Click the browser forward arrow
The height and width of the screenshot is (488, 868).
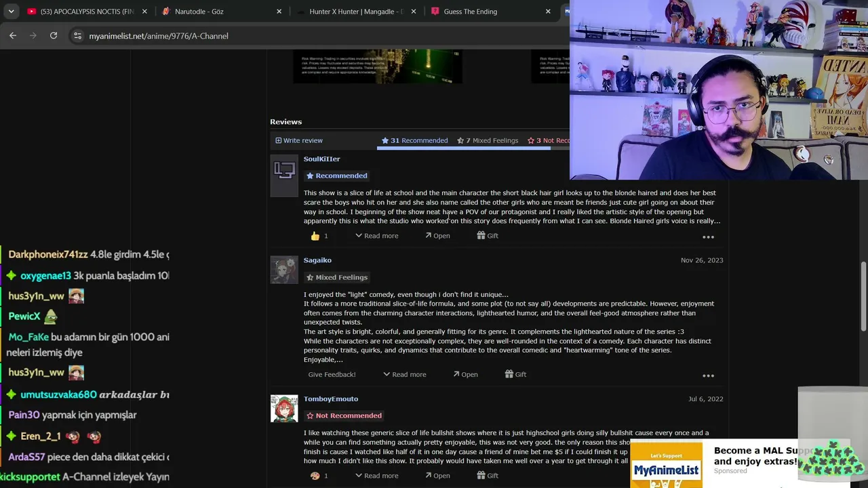coord(33,35)
